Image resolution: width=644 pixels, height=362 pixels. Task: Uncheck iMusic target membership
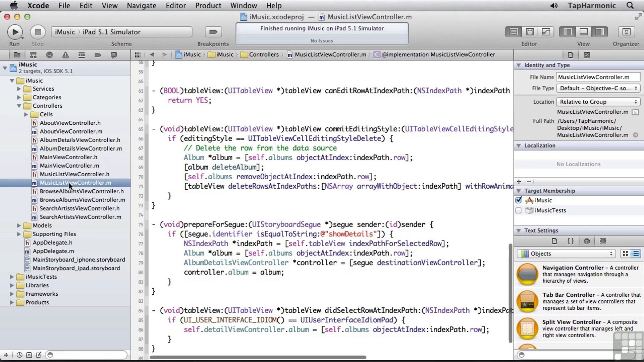[519, 200]
